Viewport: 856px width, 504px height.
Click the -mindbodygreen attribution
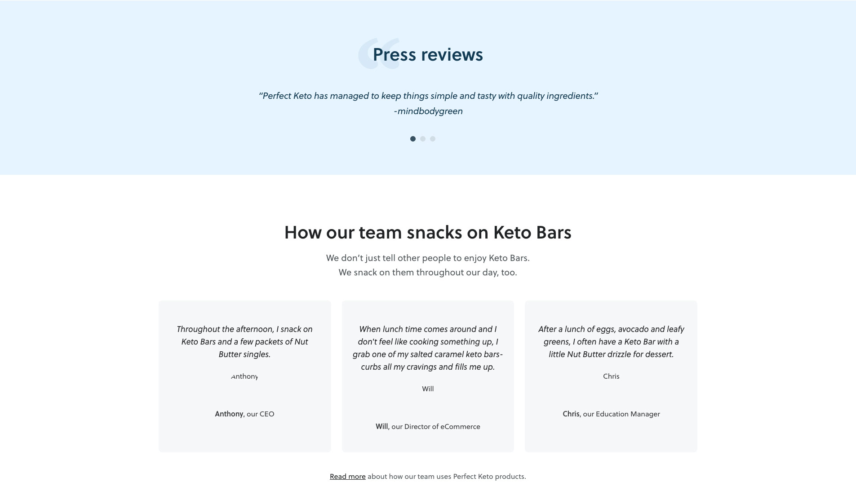(x=428, y=111)
